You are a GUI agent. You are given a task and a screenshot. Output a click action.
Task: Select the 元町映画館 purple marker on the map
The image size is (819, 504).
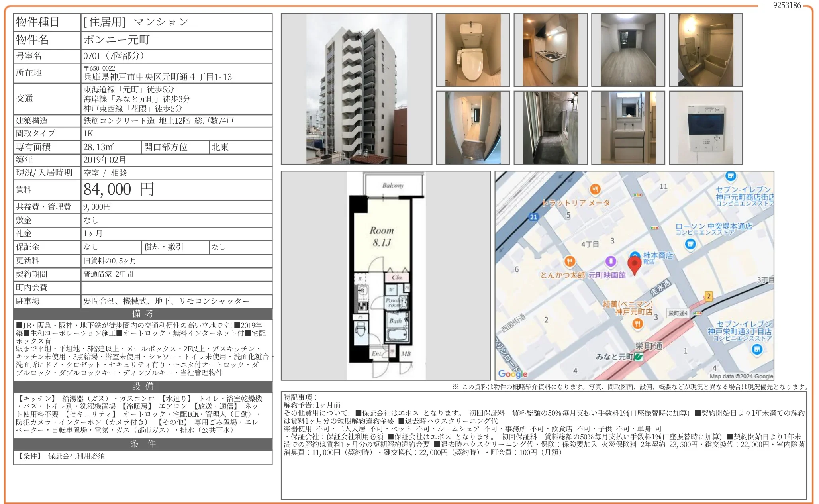(x=611, y=262)
